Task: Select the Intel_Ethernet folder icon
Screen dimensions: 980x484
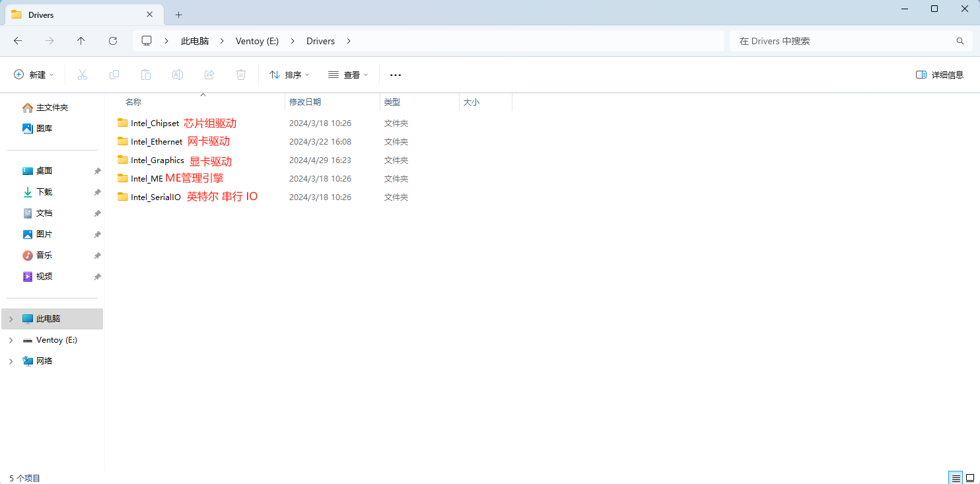Action: click(123, 141)
